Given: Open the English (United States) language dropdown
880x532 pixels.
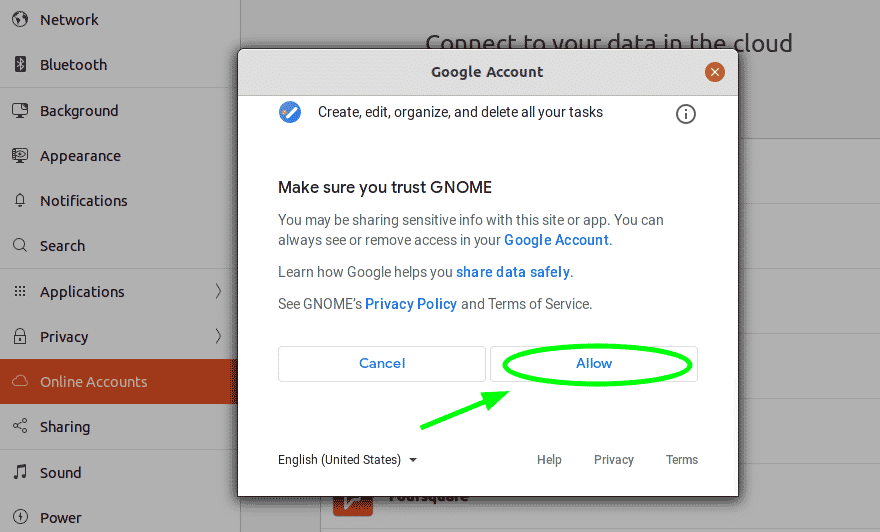Looking at the screenshot, I should click(348, 460).
